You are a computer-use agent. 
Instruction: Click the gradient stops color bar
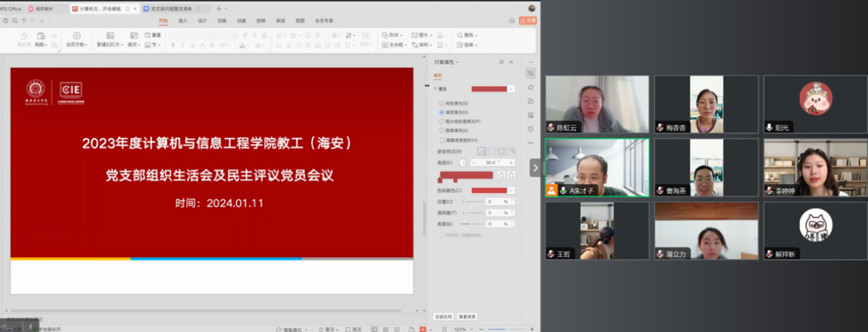tap(467, 175)
